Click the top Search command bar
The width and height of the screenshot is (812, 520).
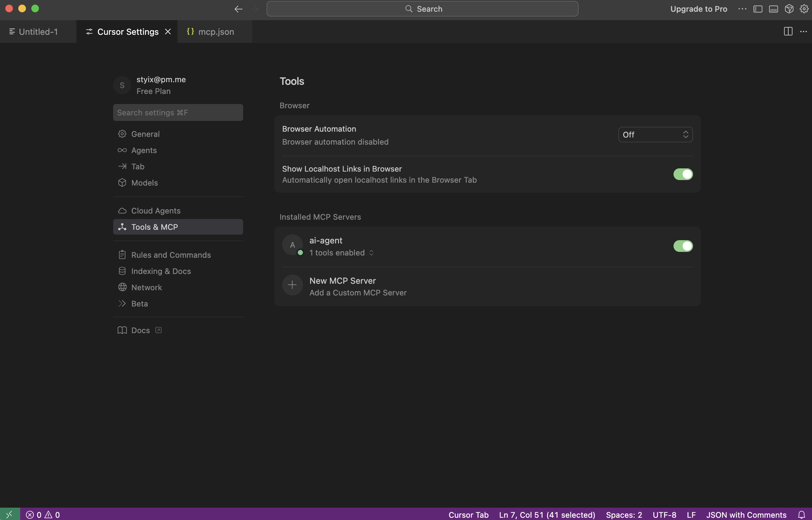point(422,9)
